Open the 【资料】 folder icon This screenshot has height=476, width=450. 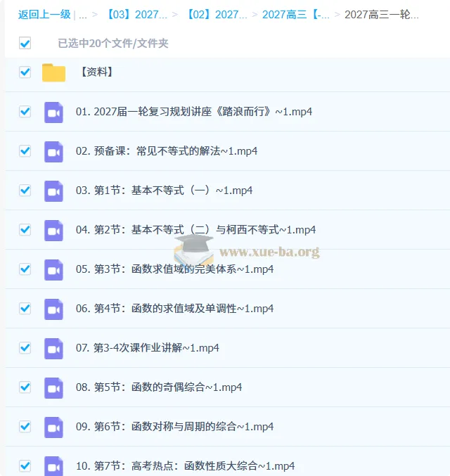coord(53,72)
